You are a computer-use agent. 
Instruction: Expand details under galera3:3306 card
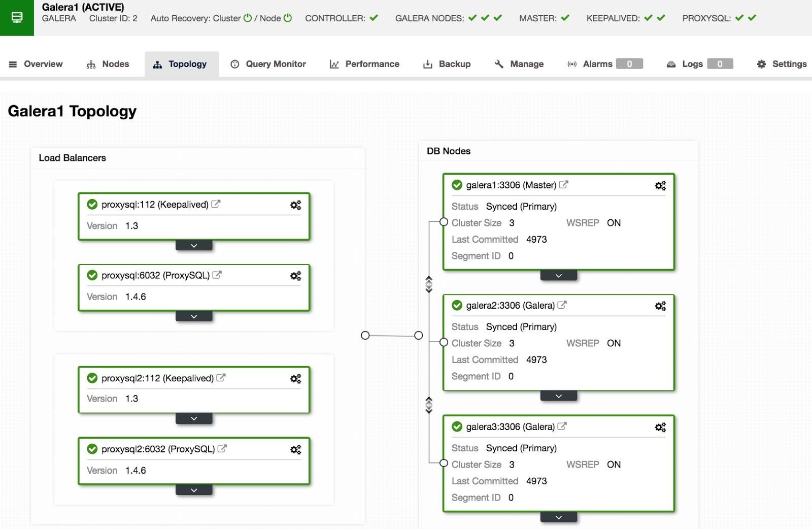[559, 517]
